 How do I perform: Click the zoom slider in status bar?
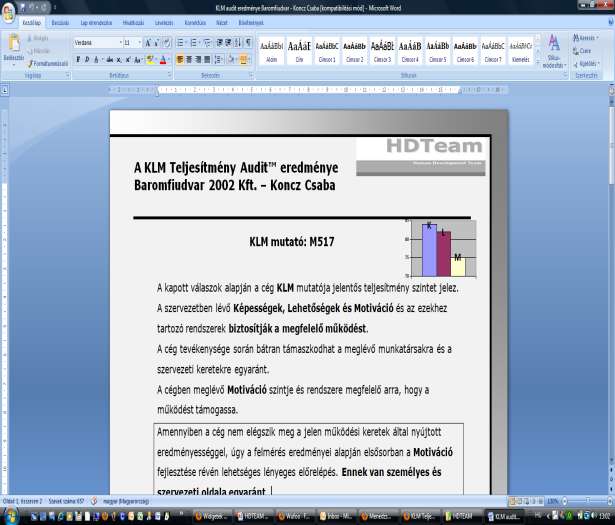[x=587, y=501]
